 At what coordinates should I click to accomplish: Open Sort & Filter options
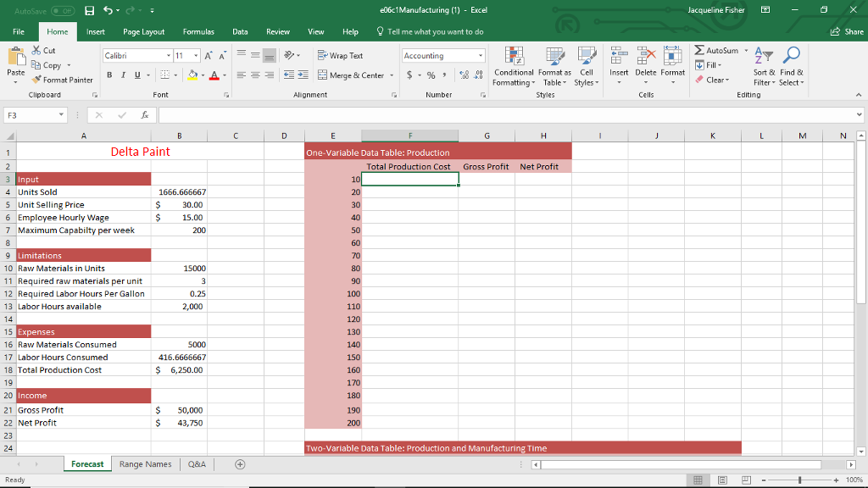click(x=765, y=68)
